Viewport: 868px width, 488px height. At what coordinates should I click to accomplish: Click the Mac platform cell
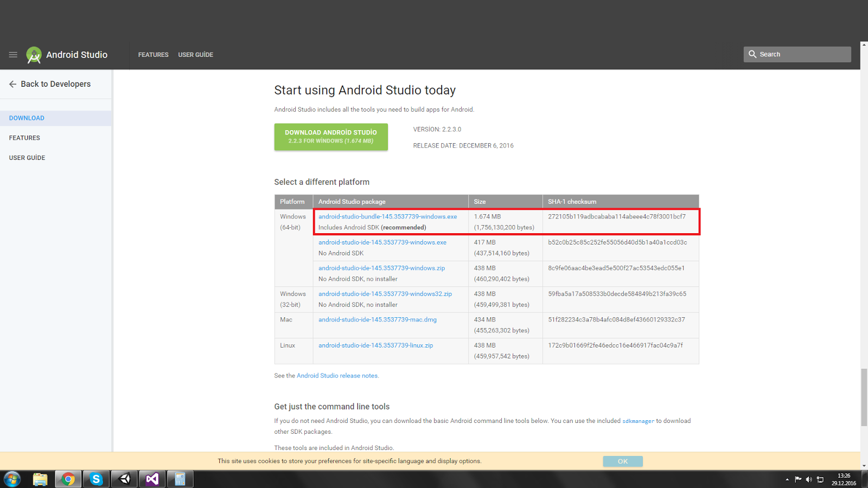tap(293, 325)
